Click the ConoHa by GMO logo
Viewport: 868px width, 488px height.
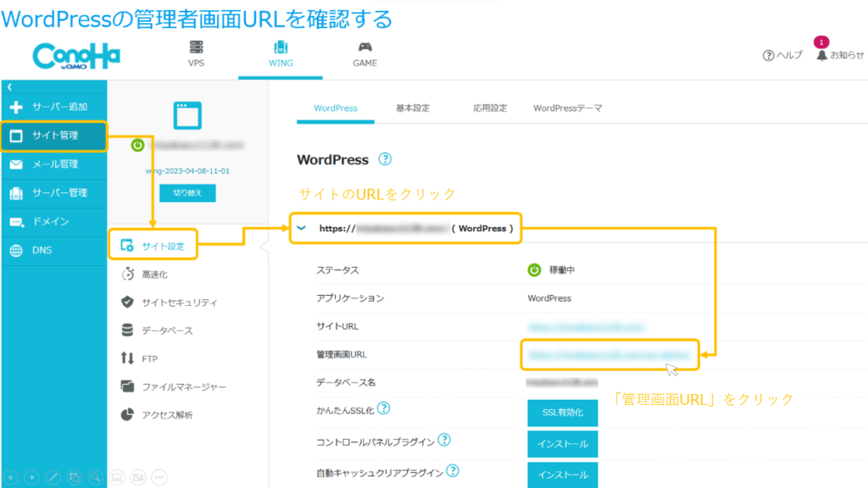(76, 56)
